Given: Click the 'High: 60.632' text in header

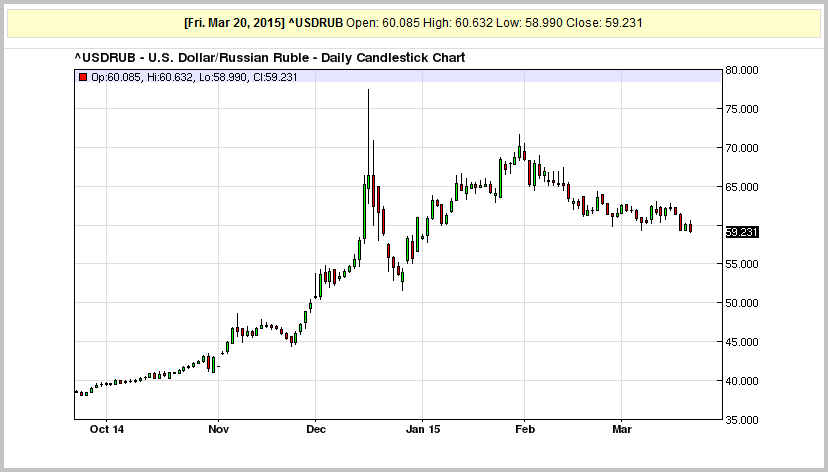Looking at the screenshot, I should click(458, 23).
